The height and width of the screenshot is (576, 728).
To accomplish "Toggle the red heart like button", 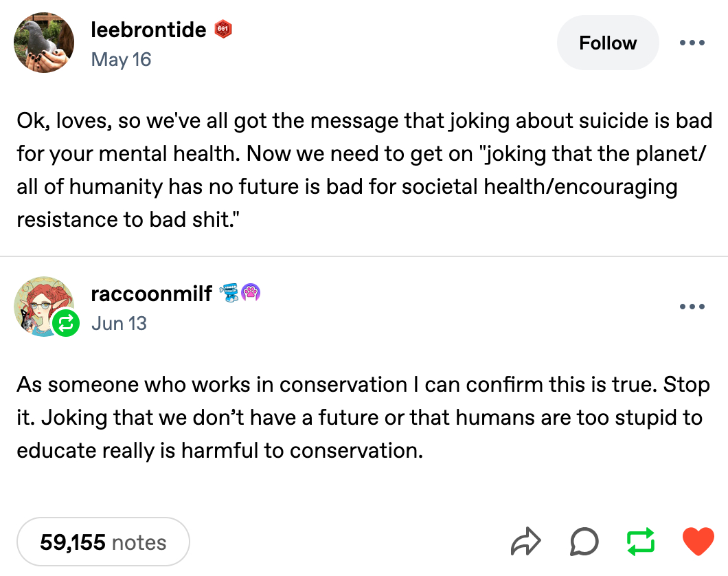I will 698,542.
